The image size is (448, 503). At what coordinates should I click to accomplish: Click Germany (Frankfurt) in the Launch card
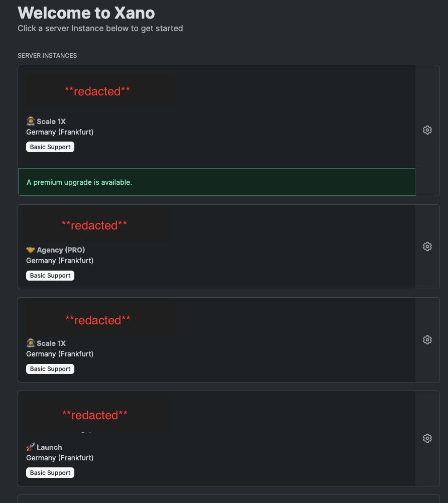[x=60, y=458]
